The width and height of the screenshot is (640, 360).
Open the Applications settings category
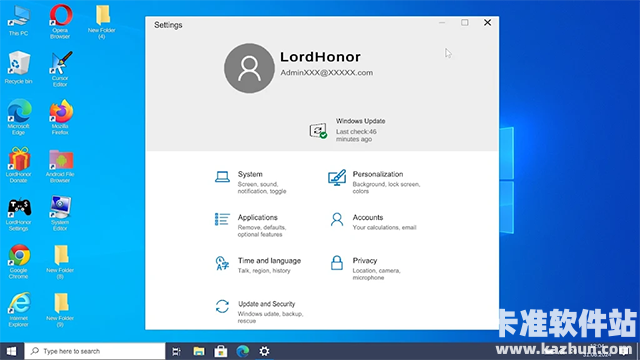pyautogui.click(x=251, y=225)
